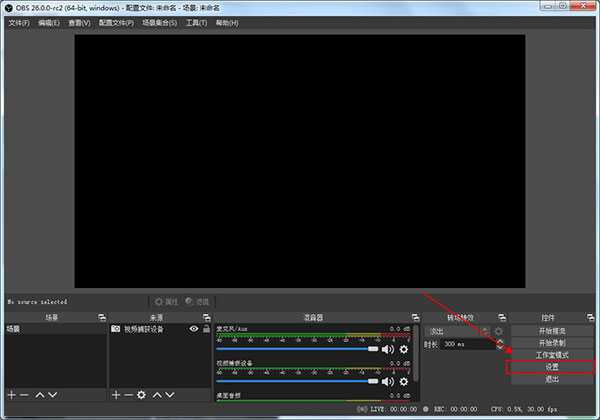Select the 视频捕获设备 source in the list

point(150,328)
